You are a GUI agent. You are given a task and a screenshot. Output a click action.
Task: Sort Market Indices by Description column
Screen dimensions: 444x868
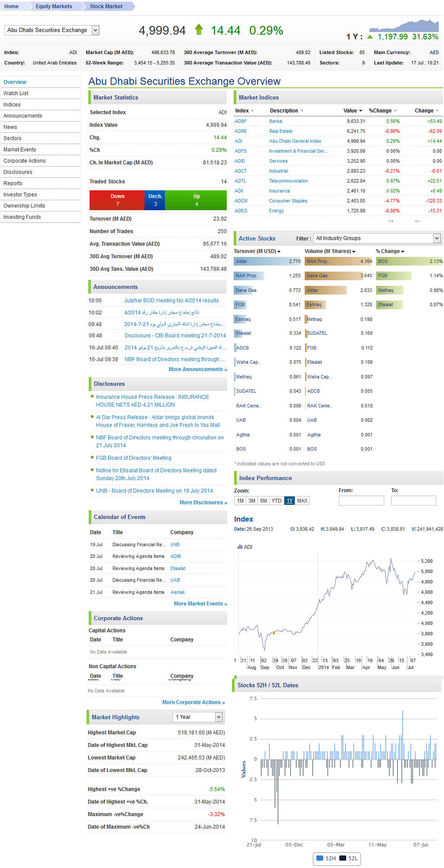point(286,111)
